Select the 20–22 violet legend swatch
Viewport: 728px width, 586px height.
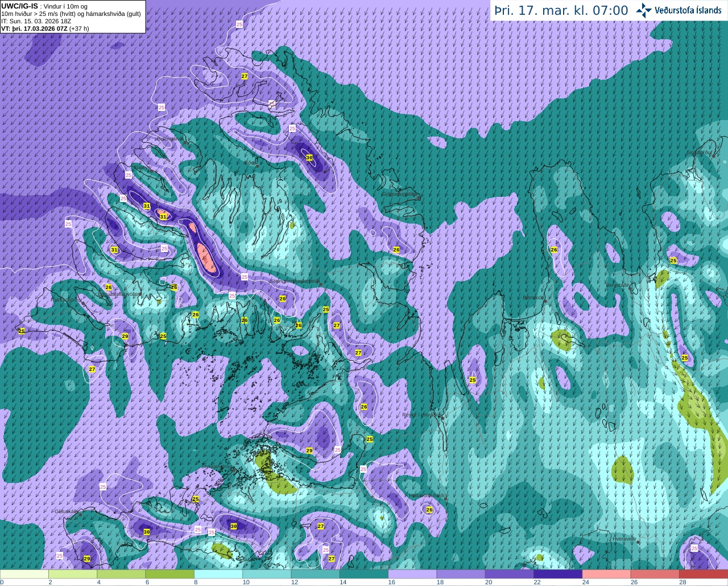pos(509,574)
